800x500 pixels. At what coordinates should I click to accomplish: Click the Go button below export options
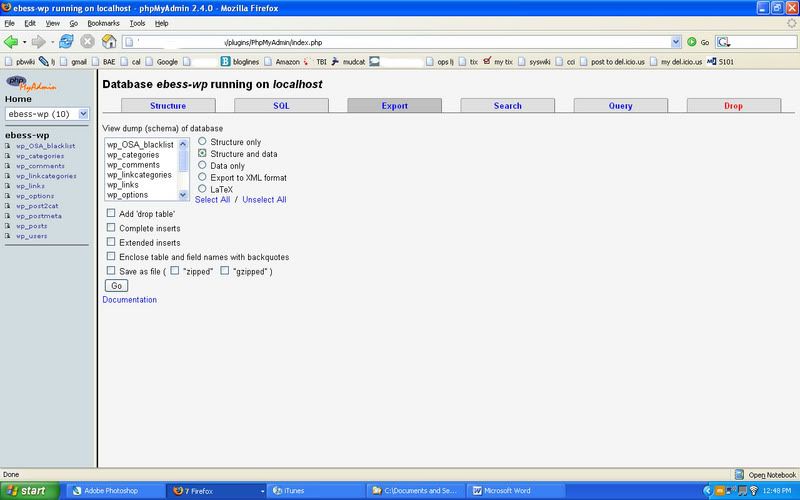(x=117, y=286)
